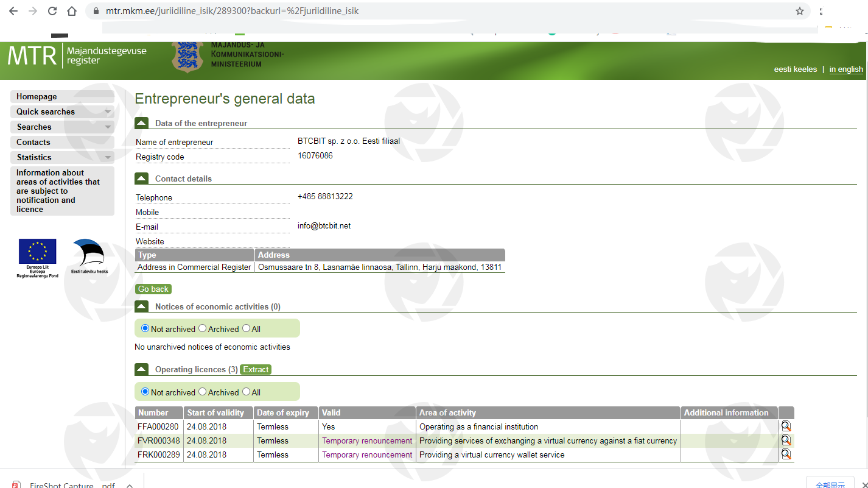Collapse the Data of the entrepreneur section

[x=141, y=123]
